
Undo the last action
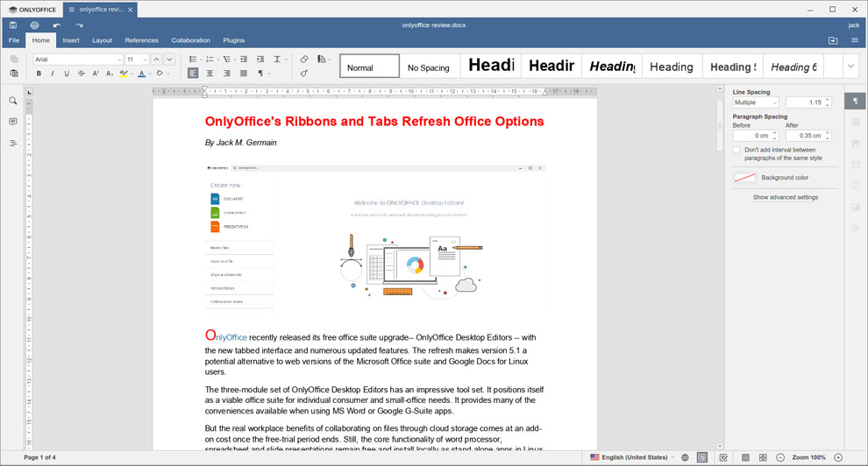pyautogui.click(x=56, y=25)
